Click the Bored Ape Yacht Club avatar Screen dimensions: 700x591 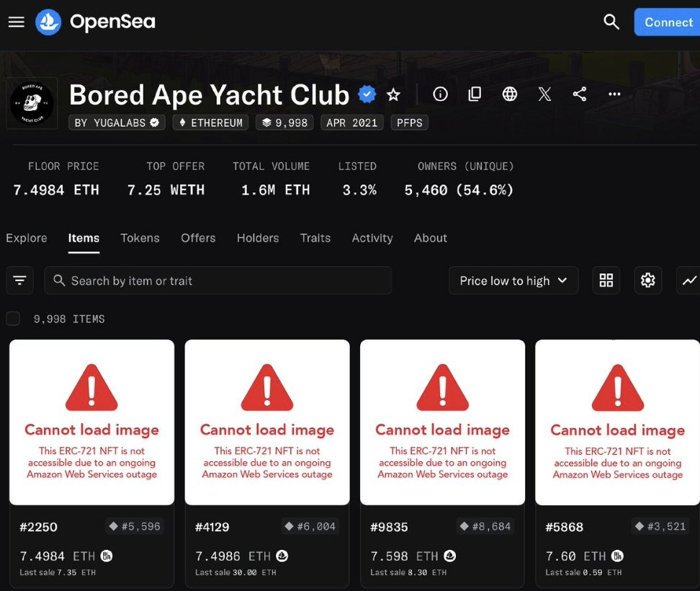32,103
